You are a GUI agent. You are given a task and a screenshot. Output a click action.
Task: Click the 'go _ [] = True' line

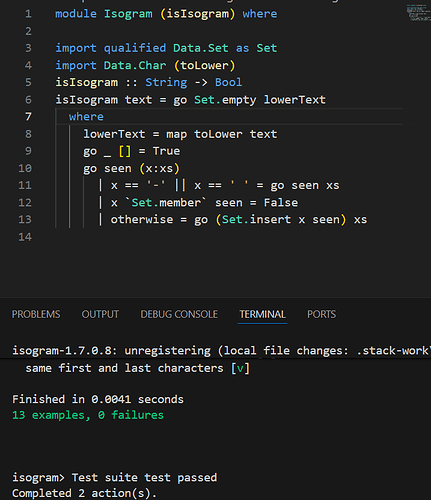click(132, 151)
